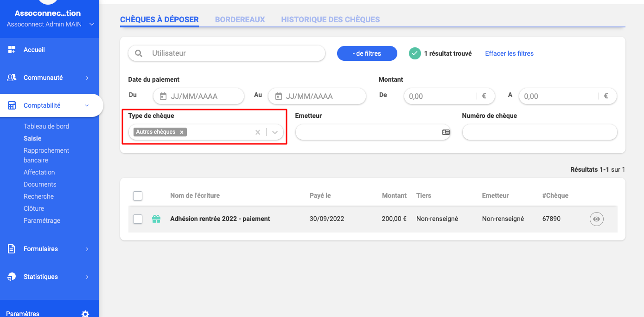Open the Historique des chèques tab
This screenshot has width=644, height=317.
click(x=330, y=19)
